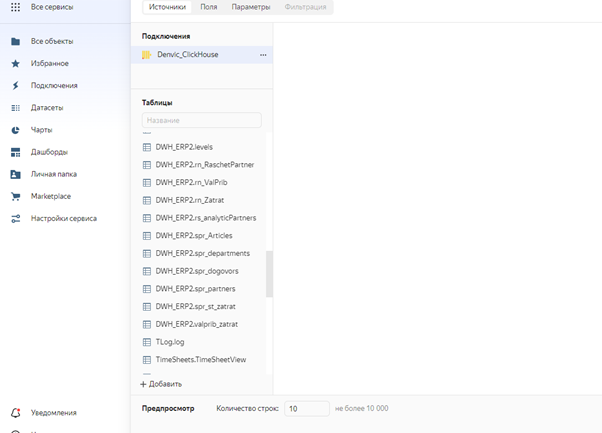Open the All services grid icon

[x=15, y=7]
